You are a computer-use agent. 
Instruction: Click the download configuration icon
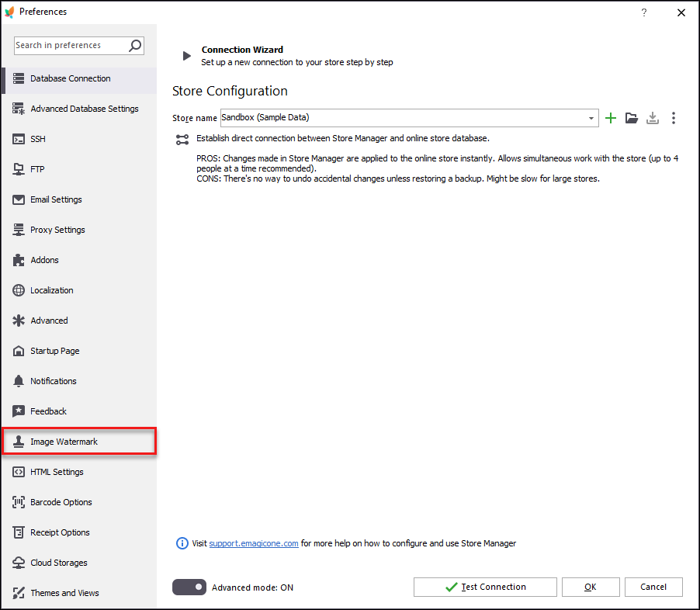click(652, 118)
